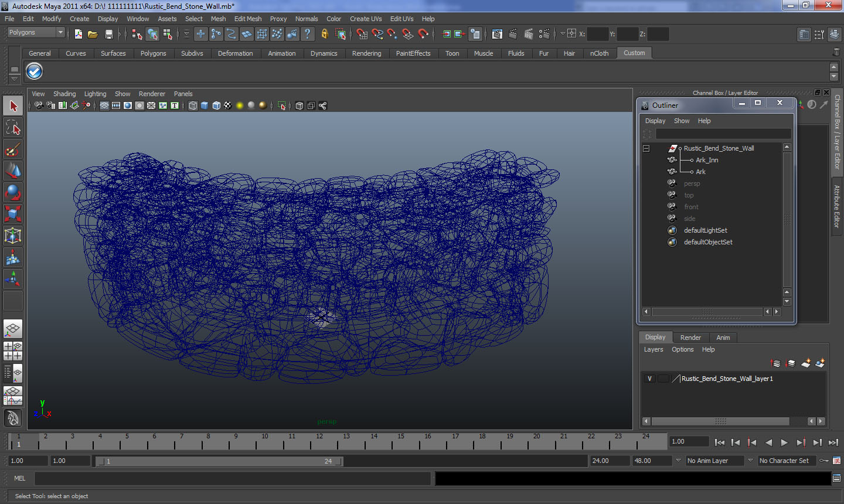Viewport: 844px width, 504px height.
Task: Enable Smooth Shade All blue cube
Action: click(205, 105)
